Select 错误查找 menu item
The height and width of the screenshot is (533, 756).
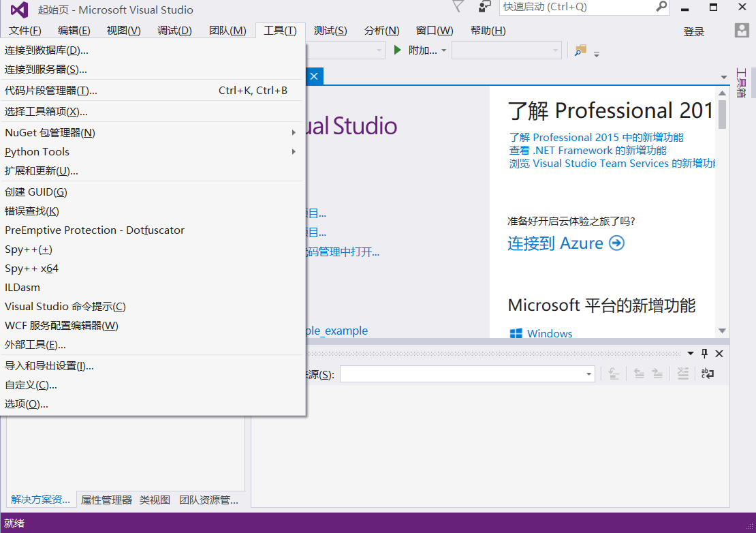tap(152, 211)
